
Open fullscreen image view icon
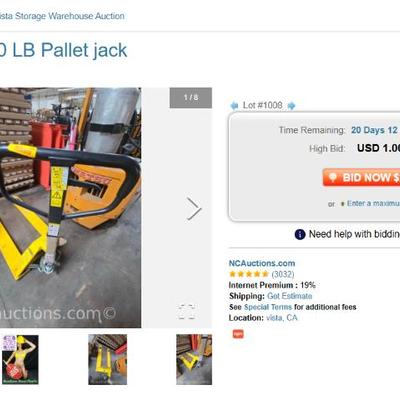click(x=187, y=312)
